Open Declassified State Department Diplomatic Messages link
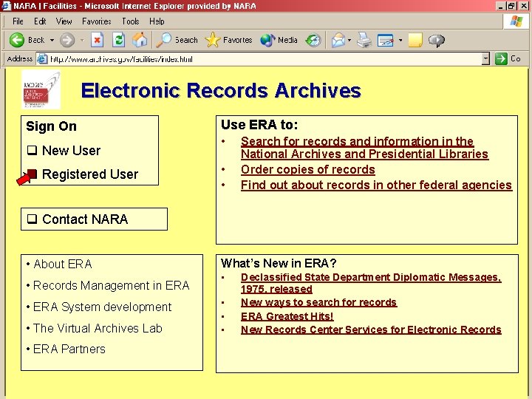532x399 pixels. [x=371, y=283]
